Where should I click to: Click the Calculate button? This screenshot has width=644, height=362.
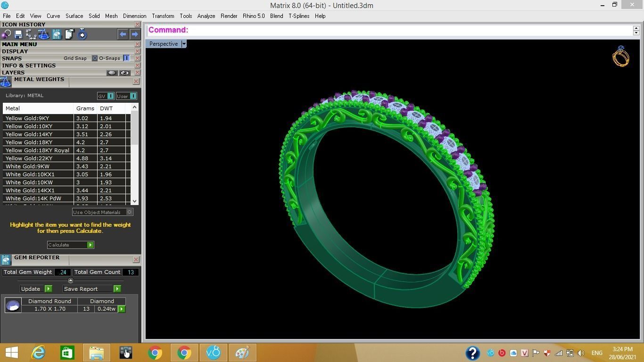[x=71, y=245]
